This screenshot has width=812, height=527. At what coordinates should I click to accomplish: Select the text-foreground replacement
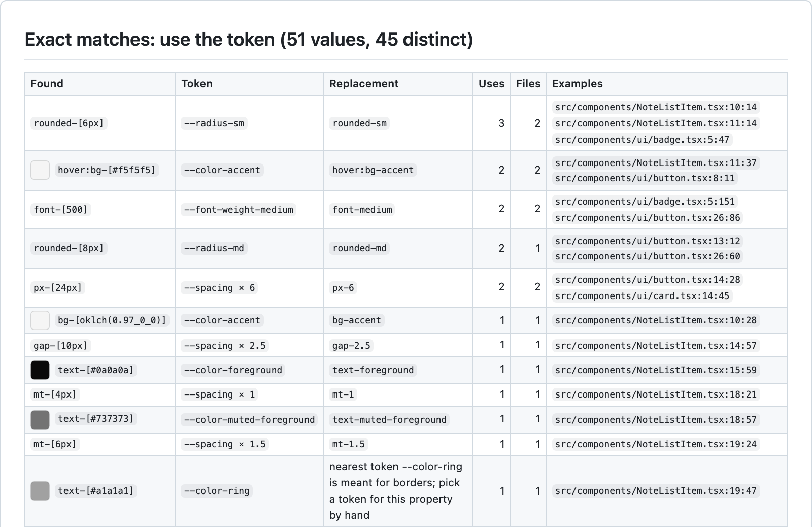pyautogui.click(x=373, y=370)
